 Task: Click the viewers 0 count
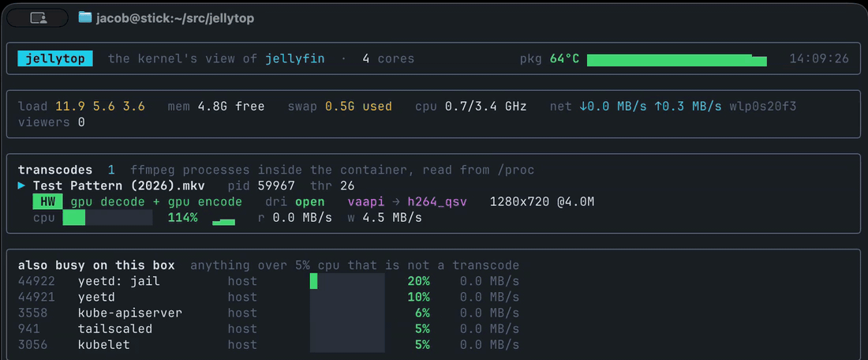pos(51,122)
